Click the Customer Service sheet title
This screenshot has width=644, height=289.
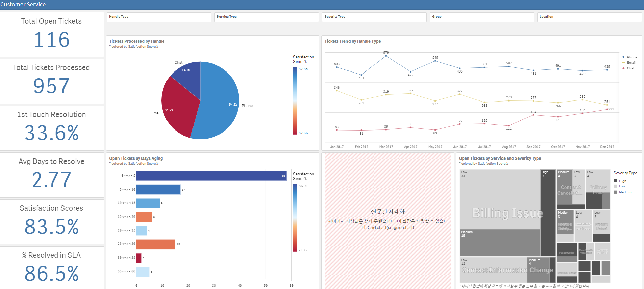click(23, 4)
